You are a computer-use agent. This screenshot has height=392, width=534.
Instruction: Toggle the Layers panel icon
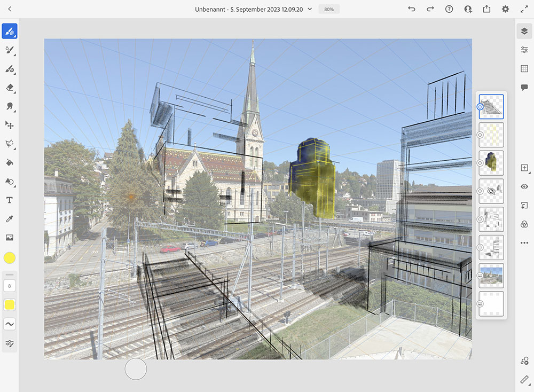coord(524,32)
